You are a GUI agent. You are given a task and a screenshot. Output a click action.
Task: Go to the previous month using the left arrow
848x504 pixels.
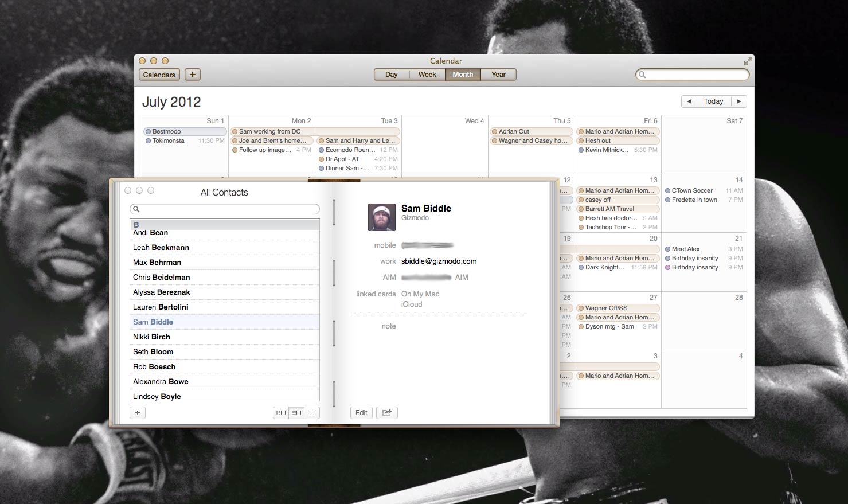(689, 101)
